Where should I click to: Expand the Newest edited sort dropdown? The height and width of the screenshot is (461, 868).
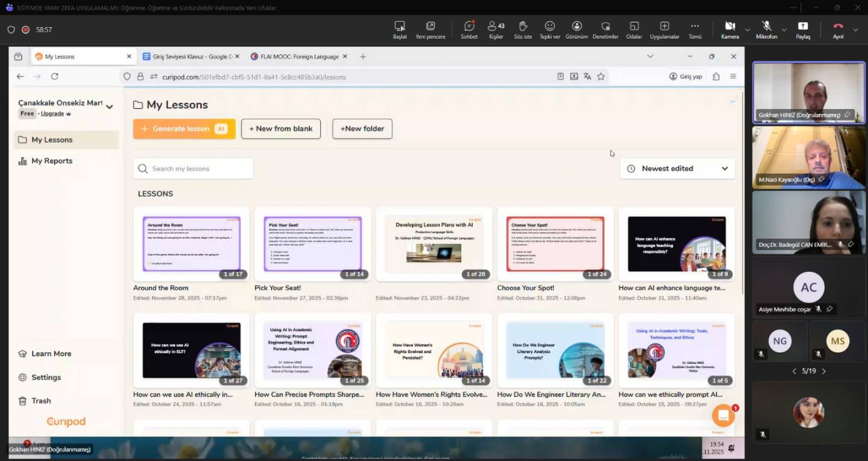[x=677, y=169]
